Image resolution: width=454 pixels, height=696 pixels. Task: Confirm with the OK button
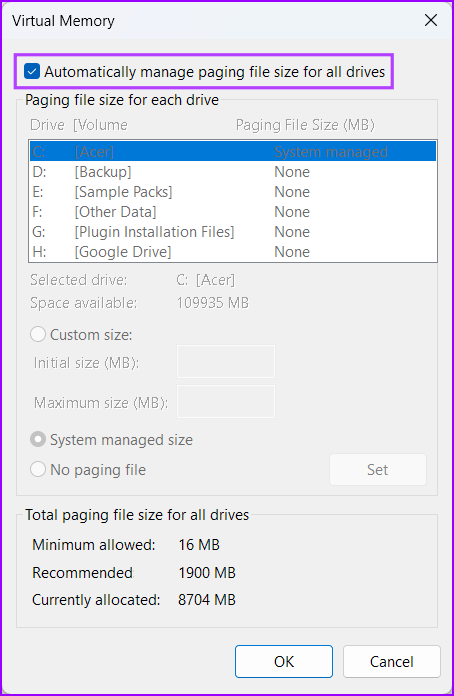click(x=284, y=661)
